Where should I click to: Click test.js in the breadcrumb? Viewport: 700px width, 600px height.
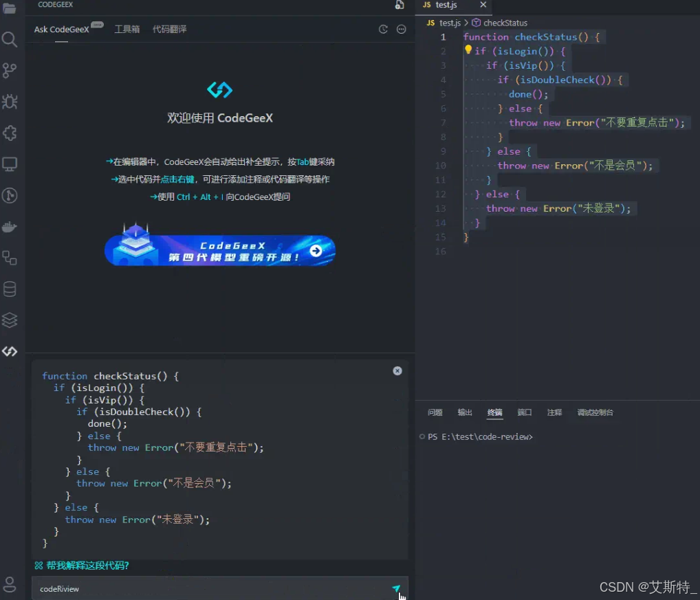coord(450,23)
